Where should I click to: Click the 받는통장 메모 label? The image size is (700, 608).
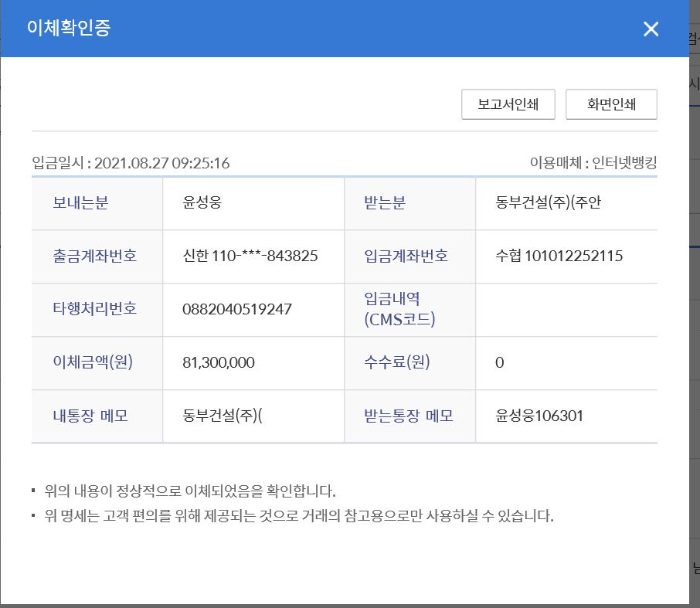point(409,416)
